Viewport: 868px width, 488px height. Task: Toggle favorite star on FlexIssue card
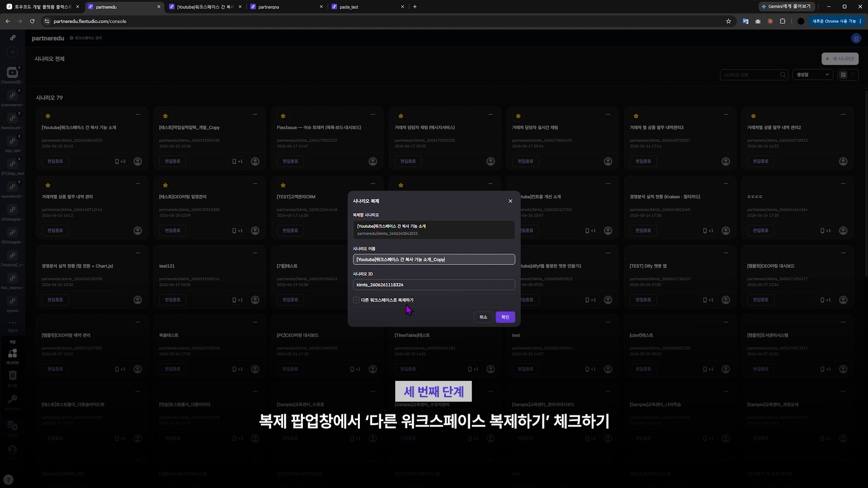283,116
